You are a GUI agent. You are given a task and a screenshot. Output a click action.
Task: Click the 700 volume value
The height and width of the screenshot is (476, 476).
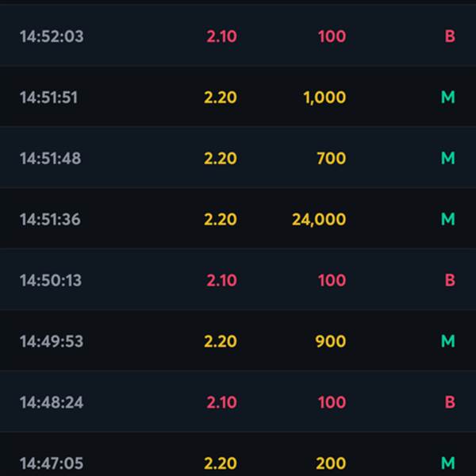(331, 158)
